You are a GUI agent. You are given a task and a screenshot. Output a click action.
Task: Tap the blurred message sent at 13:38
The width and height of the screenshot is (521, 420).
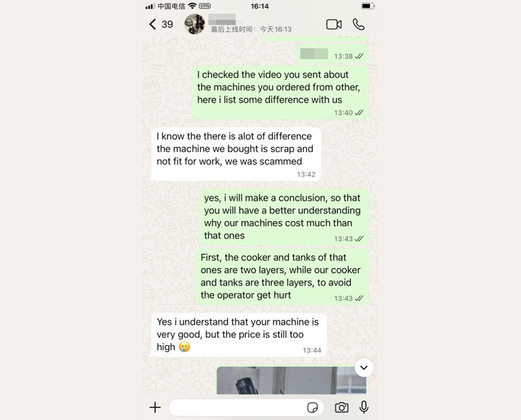332,54
